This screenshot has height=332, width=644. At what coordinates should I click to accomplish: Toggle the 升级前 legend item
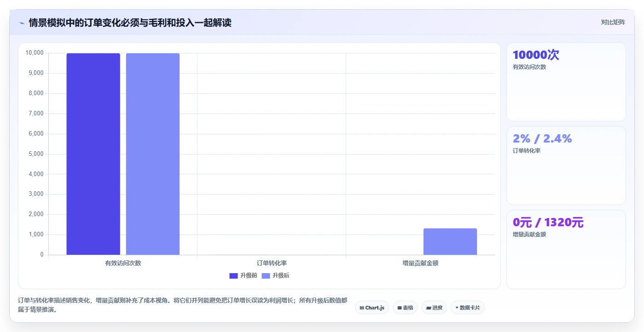tap(243, 275)
